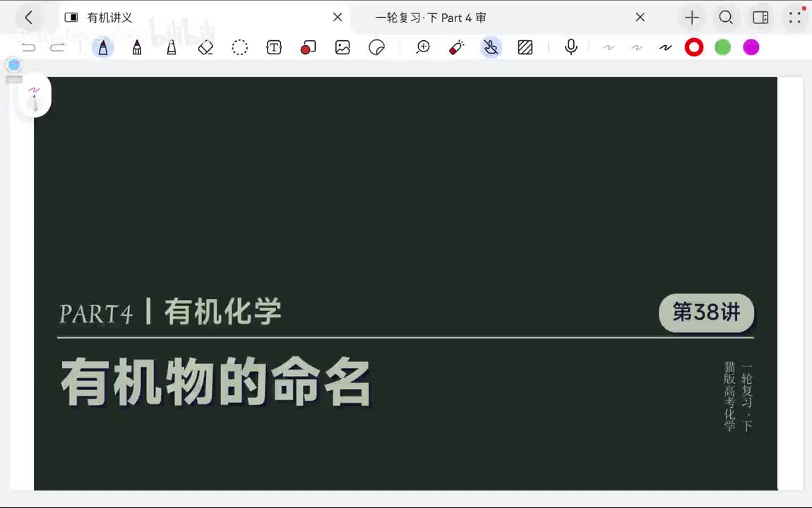This screenshot has width=812, height=508.
Task: Pick the magenta pen color
Action: click(x=751, y=47)
